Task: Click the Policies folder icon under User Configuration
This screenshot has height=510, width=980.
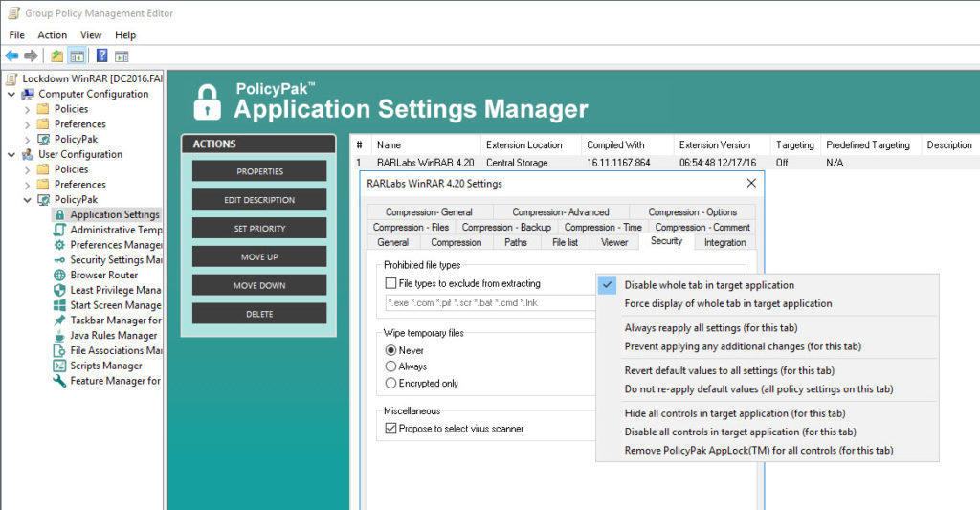Action: click(x=43, y=169)
